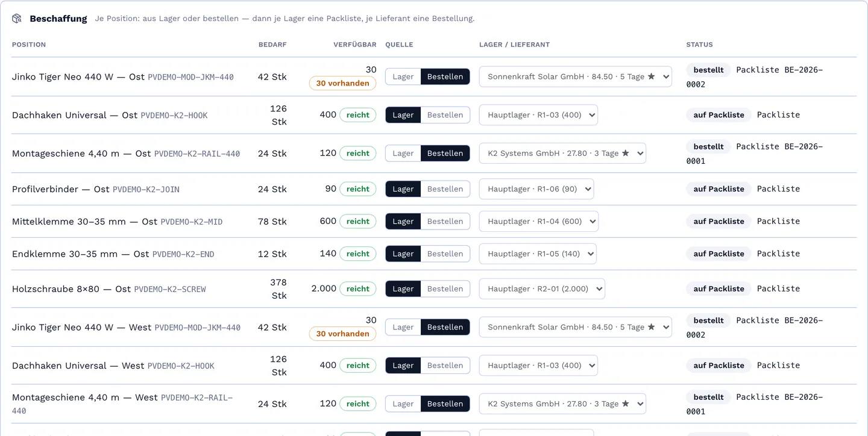Open Packliste BE-2026-0001 in Montageschiene Ost row

pyautogui.click(x=755, y=154)
